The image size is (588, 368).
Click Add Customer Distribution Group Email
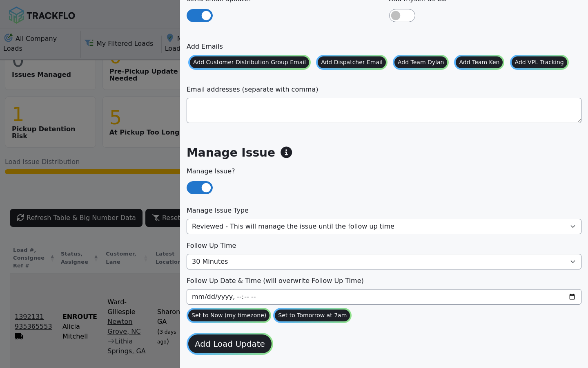pyautogui.click(x=249, y=63)
